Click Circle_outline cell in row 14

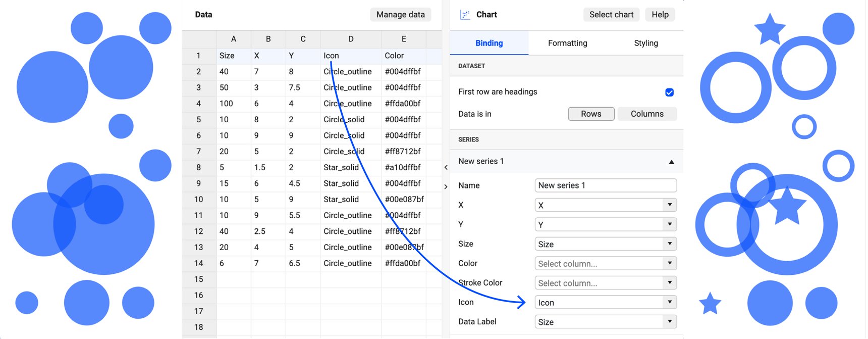(351, 263)
